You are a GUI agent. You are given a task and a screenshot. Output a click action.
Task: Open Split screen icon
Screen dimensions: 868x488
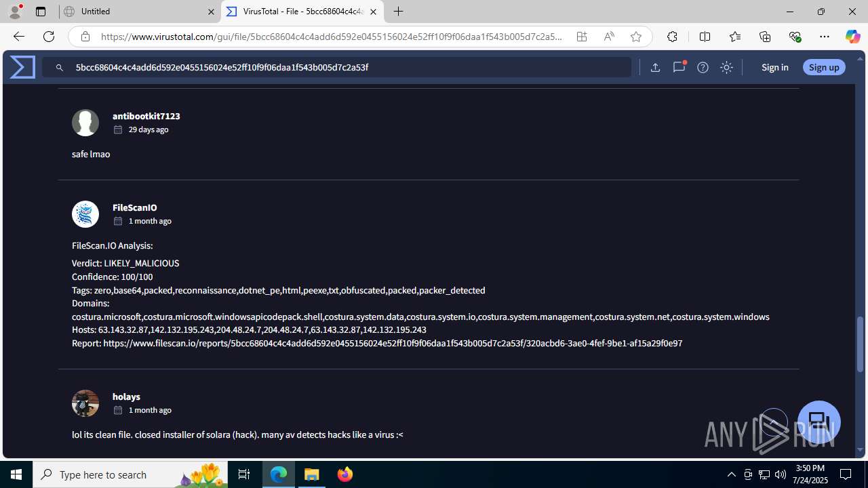tap(705, 37)
